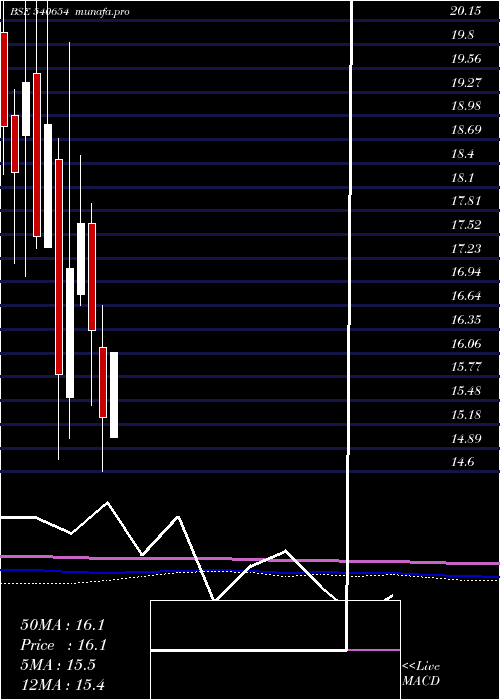
Task: Click the 15.77 price axis label
Action: (466, 367)
